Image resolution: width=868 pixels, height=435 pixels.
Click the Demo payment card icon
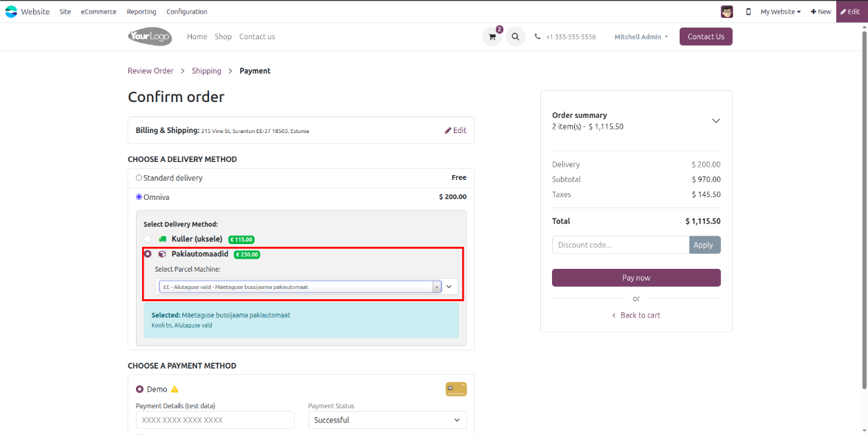pos(456,390)
